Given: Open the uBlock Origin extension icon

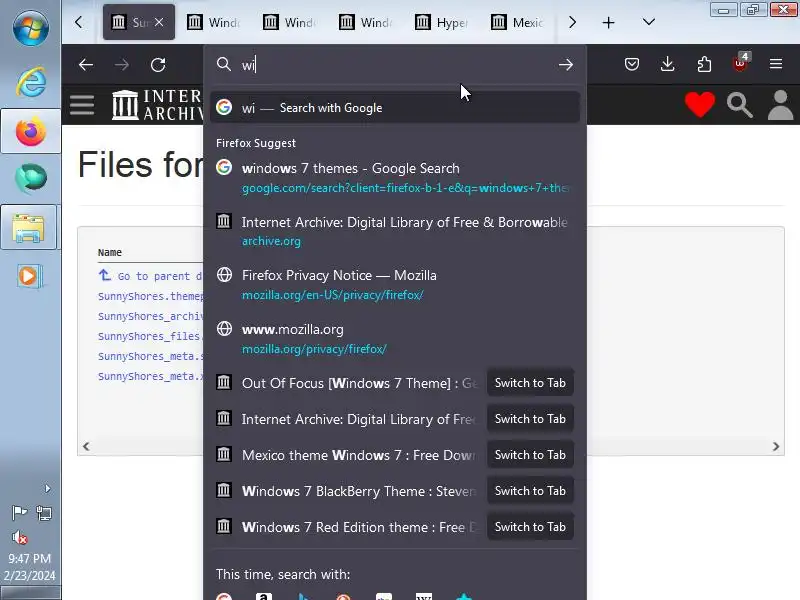Looking at the screenshot, I should (740, 63).
